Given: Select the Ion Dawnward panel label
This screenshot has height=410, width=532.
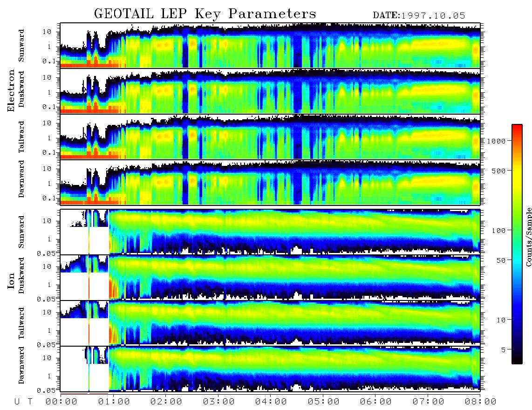Looking at the screenshot, I should tap(21, 365).
